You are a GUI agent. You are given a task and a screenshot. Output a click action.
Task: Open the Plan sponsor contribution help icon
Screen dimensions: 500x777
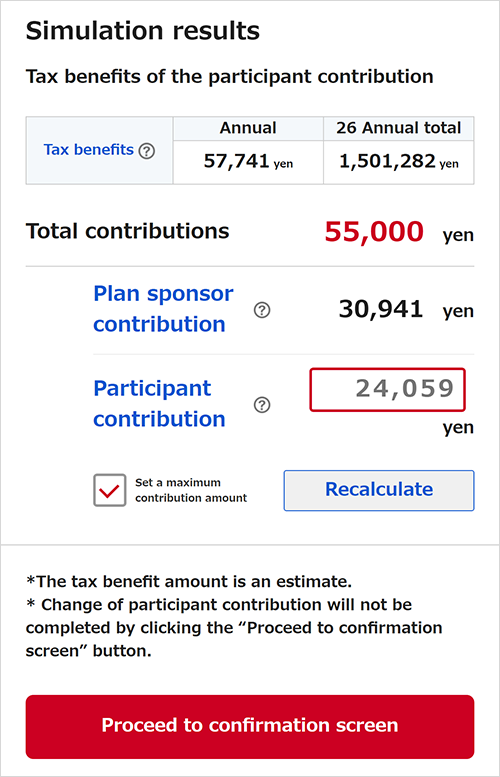pos(262,310)
